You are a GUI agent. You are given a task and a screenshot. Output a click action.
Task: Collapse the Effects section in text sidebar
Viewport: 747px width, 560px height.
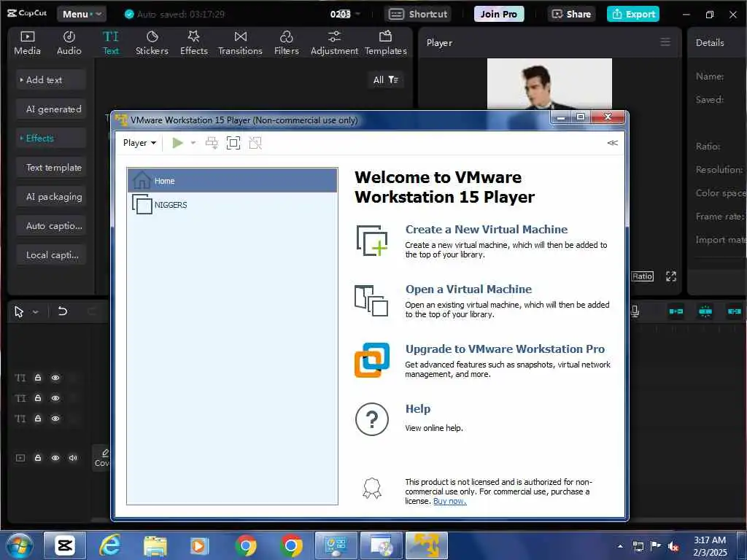(50, 138)
